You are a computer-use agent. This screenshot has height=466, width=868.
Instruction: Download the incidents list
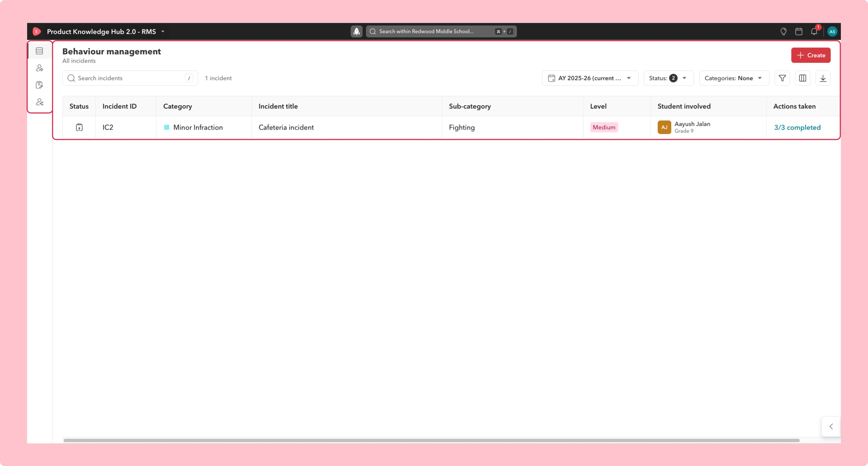coord(823,78)
